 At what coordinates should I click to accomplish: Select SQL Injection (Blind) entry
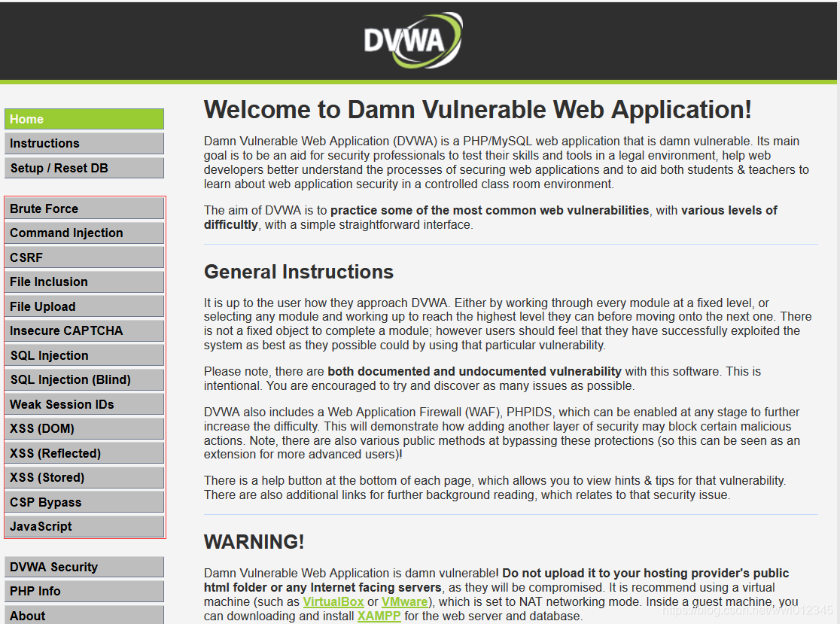(x=84, y=380)
